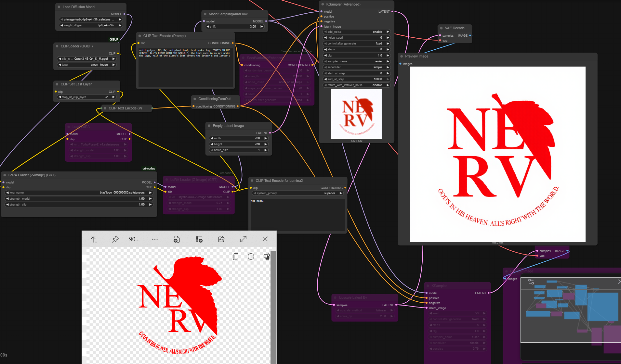Collapse the CLIPLoader (GGUF) node via its title dot
Image resolution: width=621 pixels, height=364 pixels.
[57, 46]
